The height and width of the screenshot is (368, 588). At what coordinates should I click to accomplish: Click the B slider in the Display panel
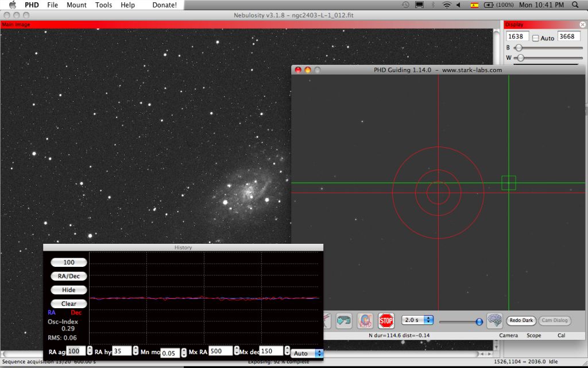(519, 48)
